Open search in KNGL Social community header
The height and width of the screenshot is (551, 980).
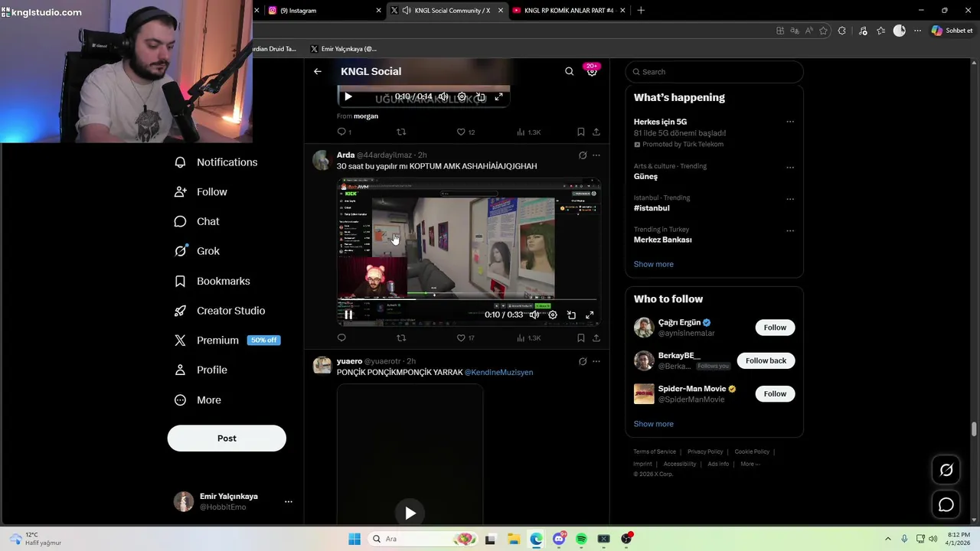(x=569, y=71)
